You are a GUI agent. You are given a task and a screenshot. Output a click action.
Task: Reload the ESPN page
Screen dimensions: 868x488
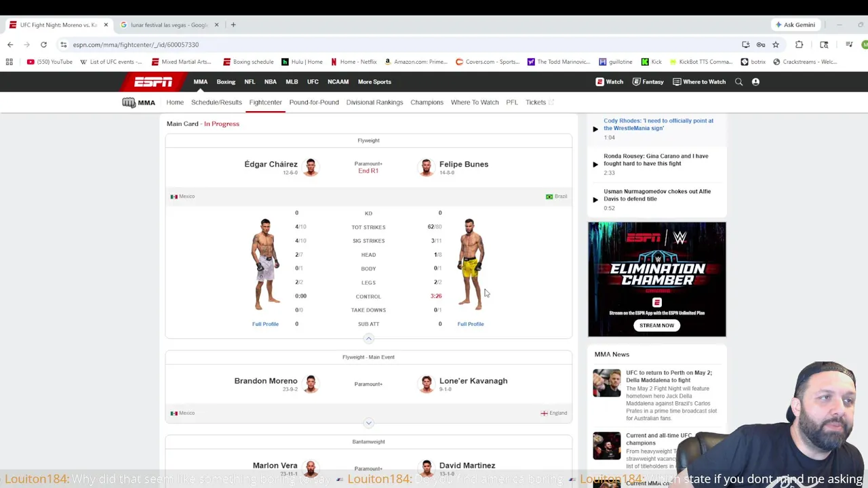[x=43, y=45]
